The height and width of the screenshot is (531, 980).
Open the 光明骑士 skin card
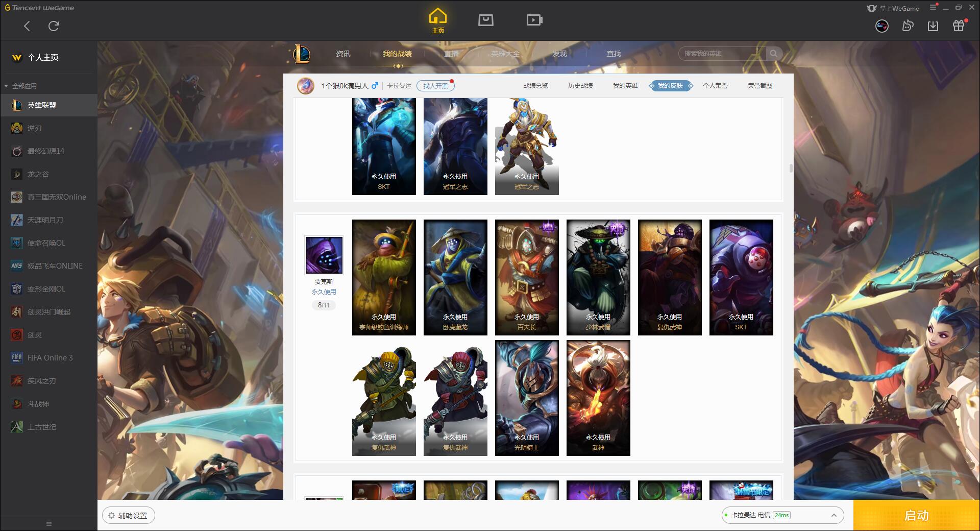pos(527,398)
